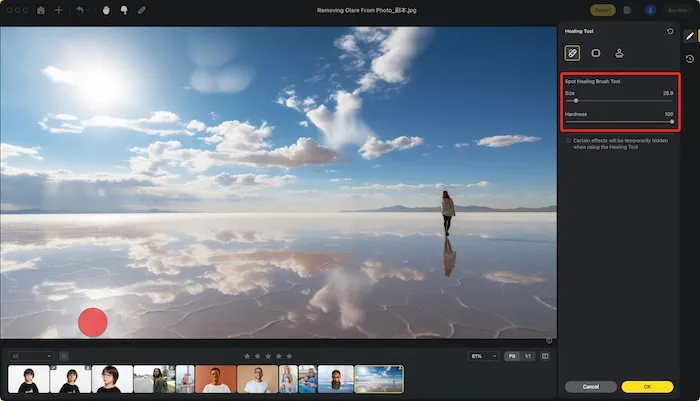Click the Hardness value 100
The image size is (700, 401).
coord(669,114)
